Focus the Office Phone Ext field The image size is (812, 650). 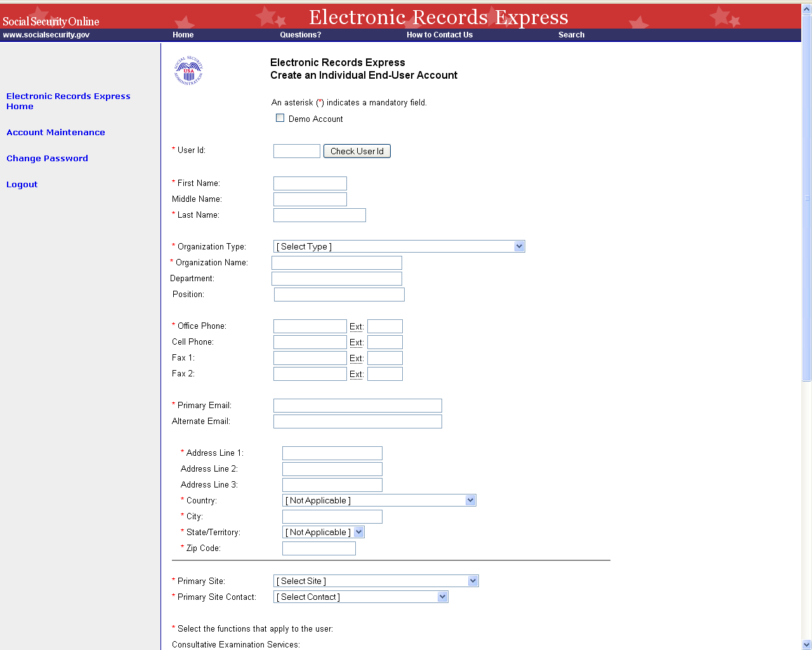click(x=385, y=326)
